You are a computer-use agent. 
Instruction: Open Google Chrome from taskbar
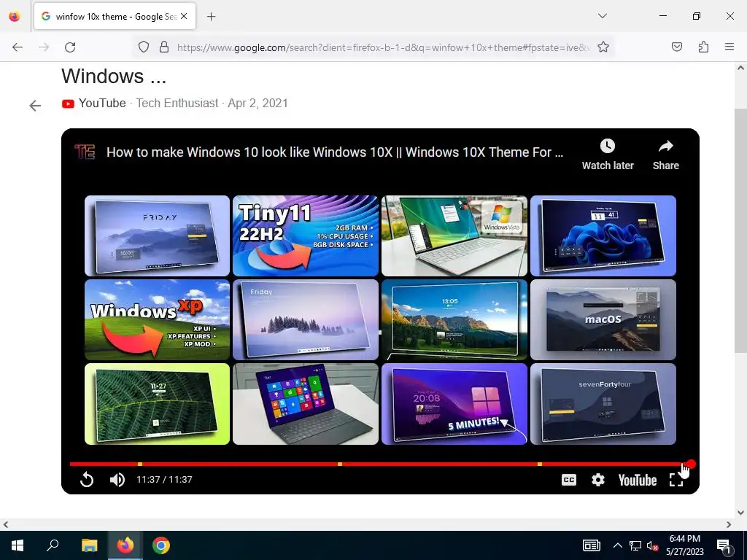(161, 545)
